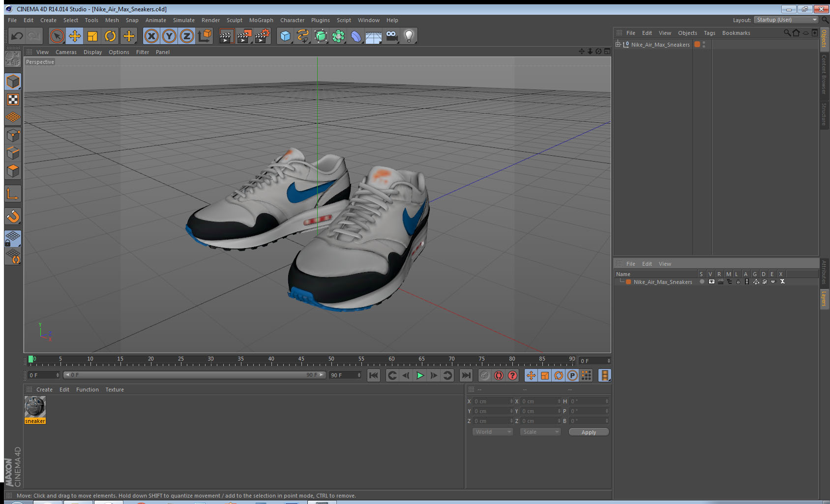
Task: Toggle autokeying button
Action: [499, 375]
